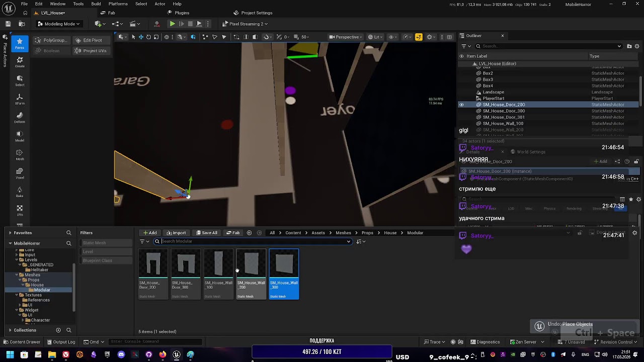Select the scale gizmo tool in viewport
The image size is (644, 362).
[156, 37]
